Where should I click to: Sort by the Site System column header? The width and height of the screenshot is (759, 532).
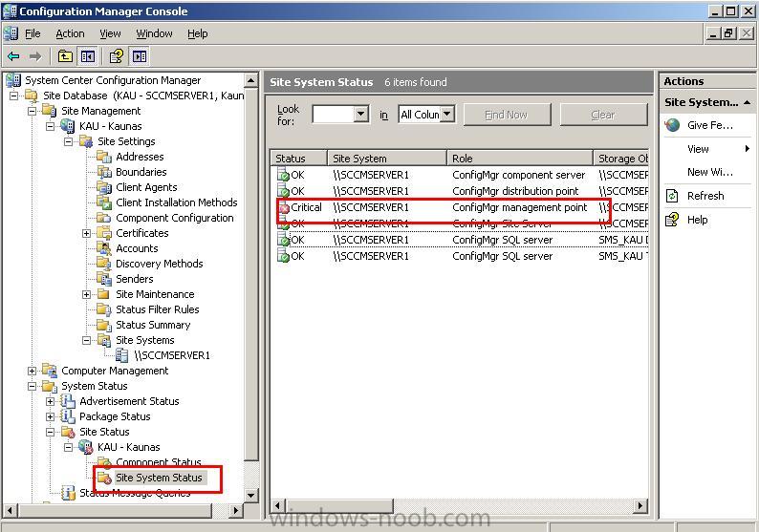point(387,159)
